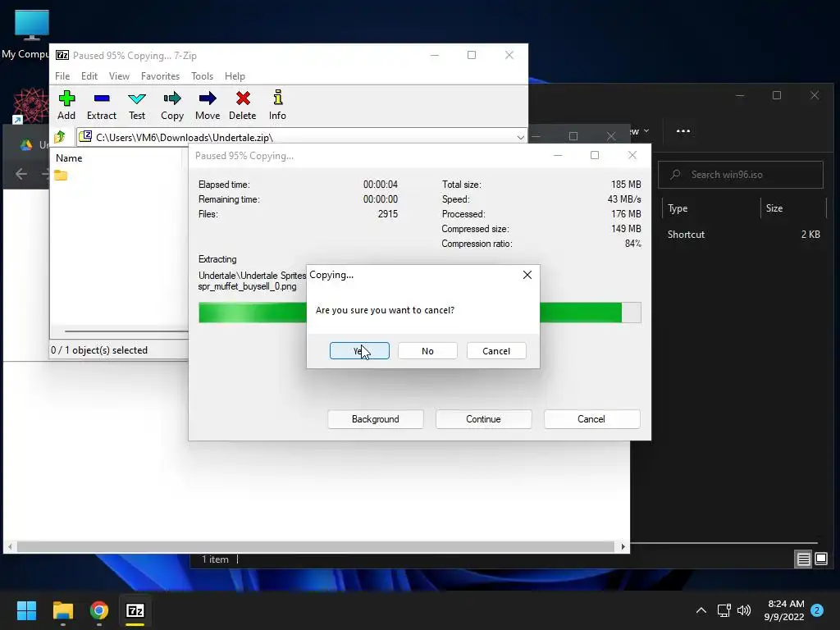Open the File menu in 7-Zip
The image size is (840, 630).
[x=62, y=76]
